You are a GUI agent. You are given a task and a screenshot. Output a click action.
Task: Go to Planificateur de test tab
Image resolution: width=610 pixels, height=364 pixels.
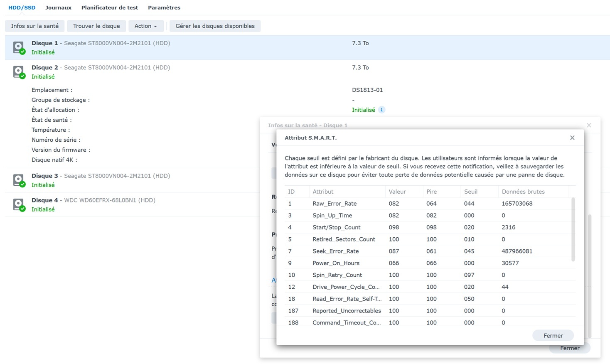pyautogui.click(x=110, y=7)
